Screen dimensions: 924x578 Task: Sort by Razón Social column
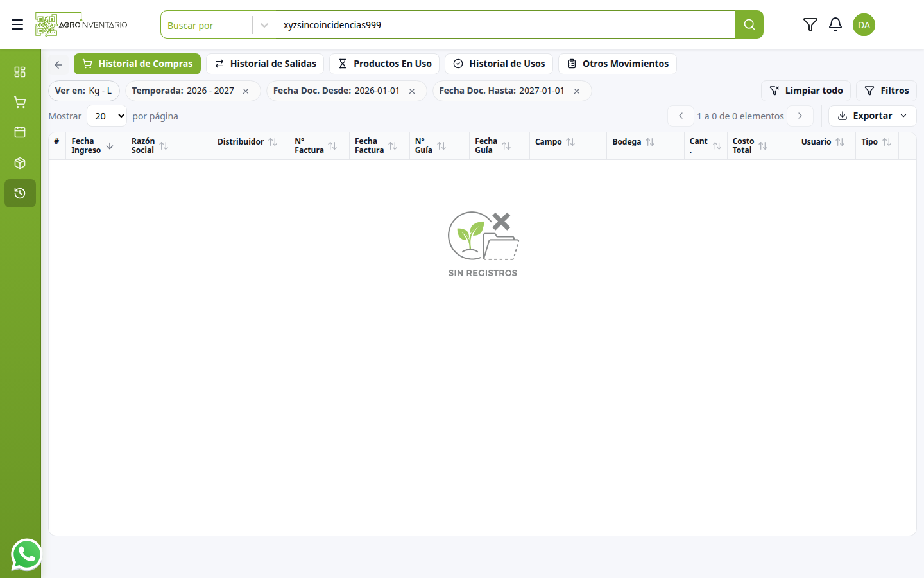(x=164, y=146)
